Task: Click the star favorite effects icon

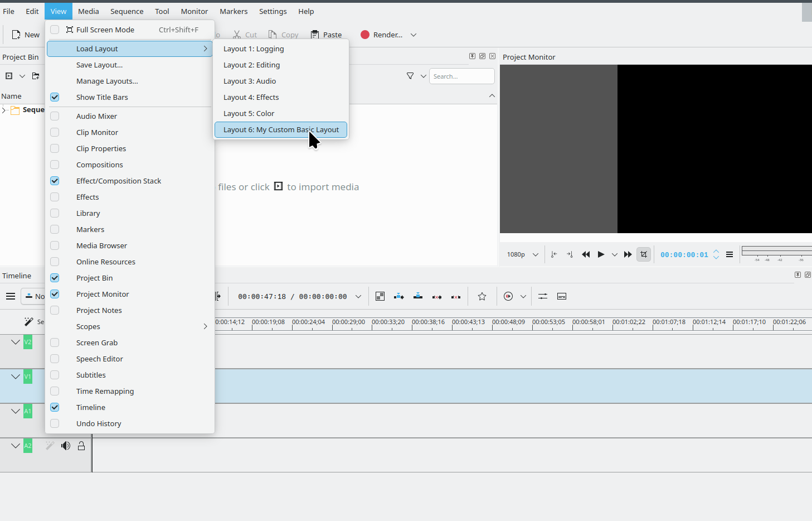Action: [482, 296]
